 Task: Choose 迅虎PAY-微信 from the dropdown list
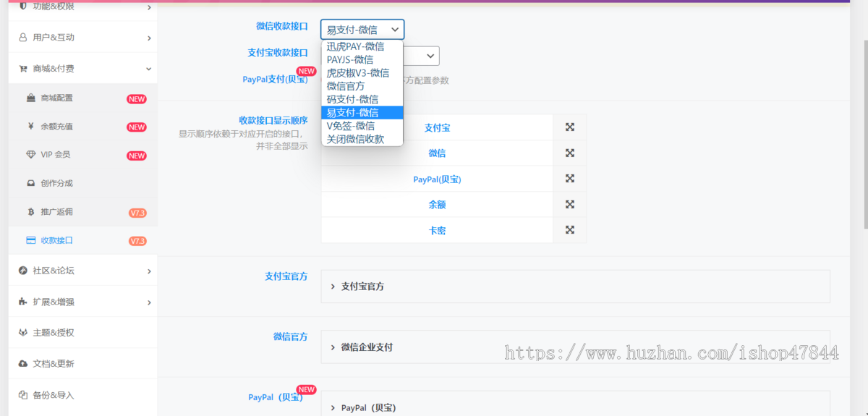pos(362,46)
